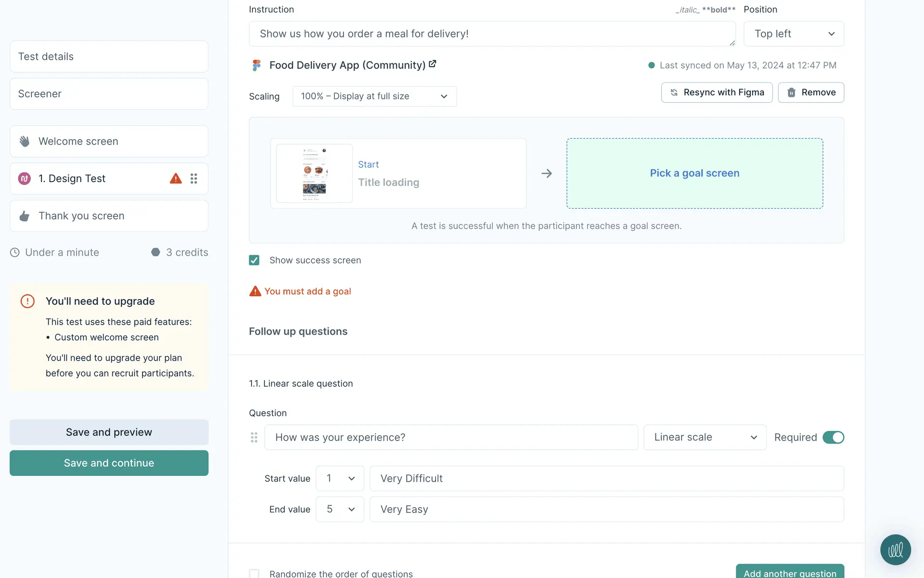Toggle the Required switch off
This screenshot has width=924, height=578.
833,437
